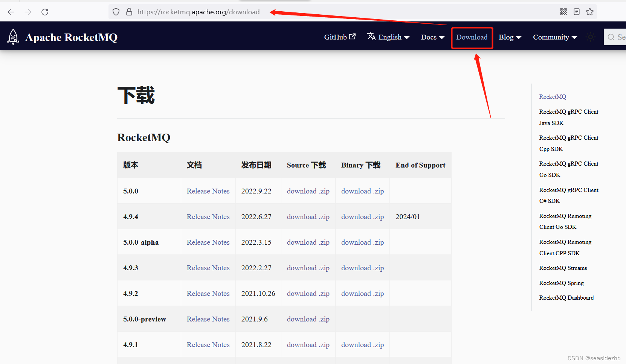Download source zip for 4.9.2
The height and width of the screenshot is (364, 626).
tap(308, 294)
